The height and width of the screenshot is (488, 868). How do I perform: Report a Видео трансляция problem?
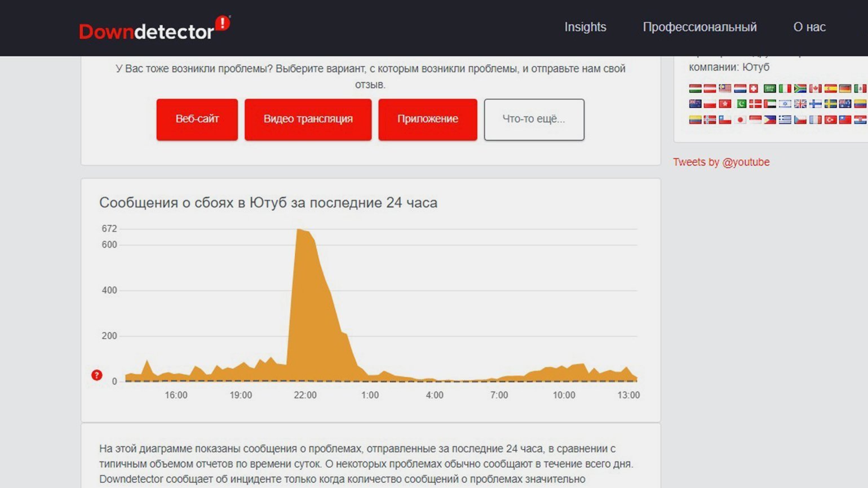(308, 119)
